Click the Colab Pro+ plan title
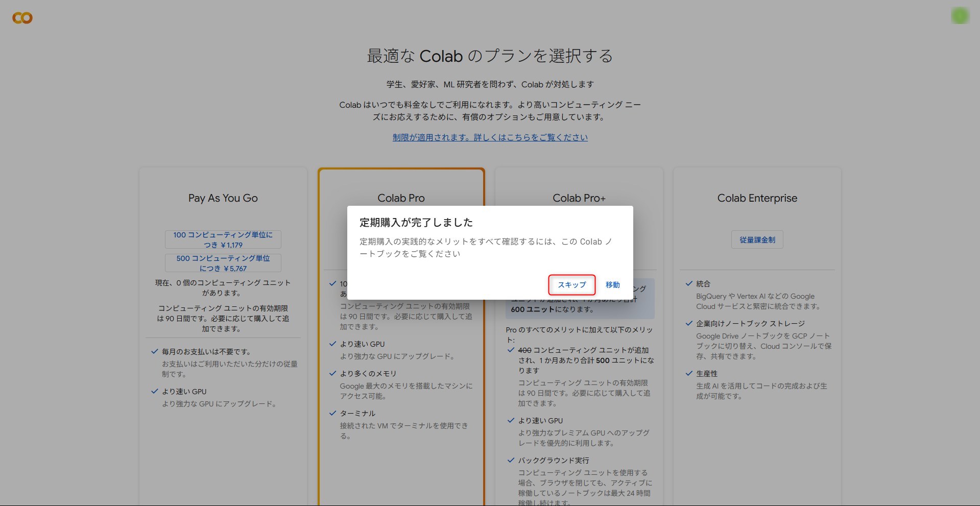Screen dimensions: 980x506 tap(579, 198)
